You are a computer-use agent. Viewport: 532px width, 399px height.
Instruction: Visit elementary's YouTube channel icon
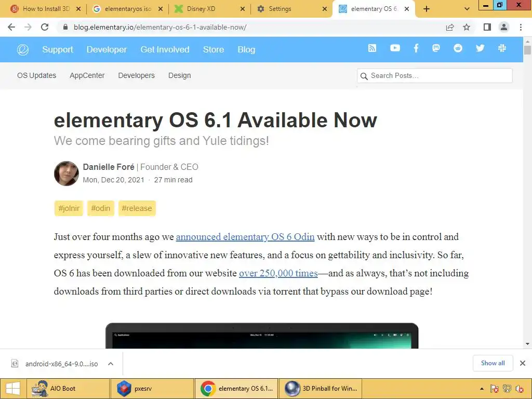[395, 48]
